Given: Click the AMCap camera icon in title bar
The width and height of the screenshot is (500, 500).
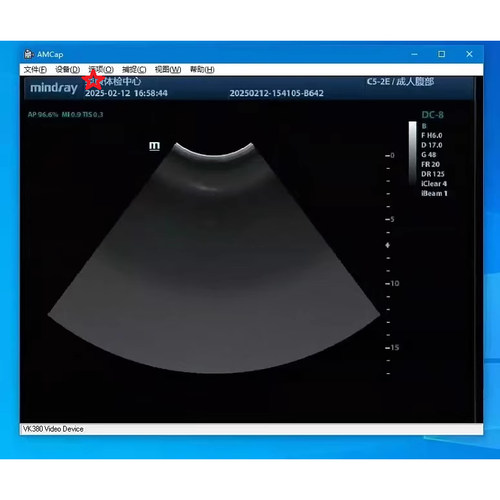Looking at the screenshot, I should (29, 54).
